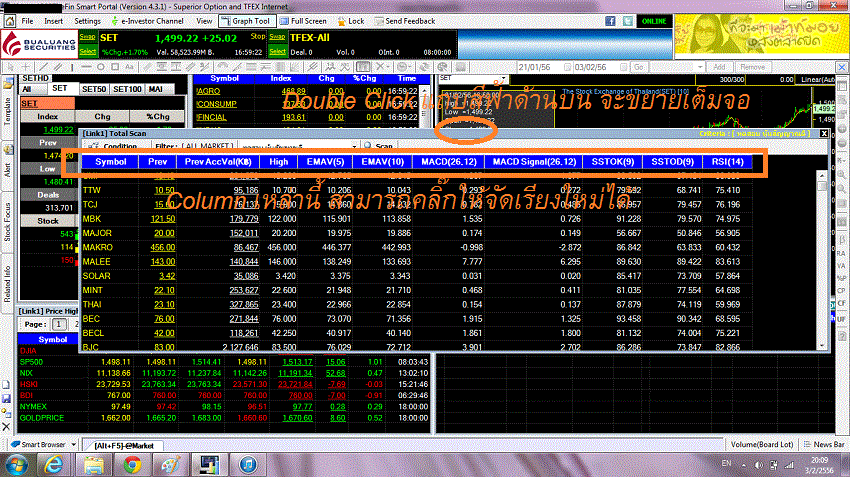Click the clock icon in graph toolbar
This screenshot has width=850, height=477.
coord(402,67)
